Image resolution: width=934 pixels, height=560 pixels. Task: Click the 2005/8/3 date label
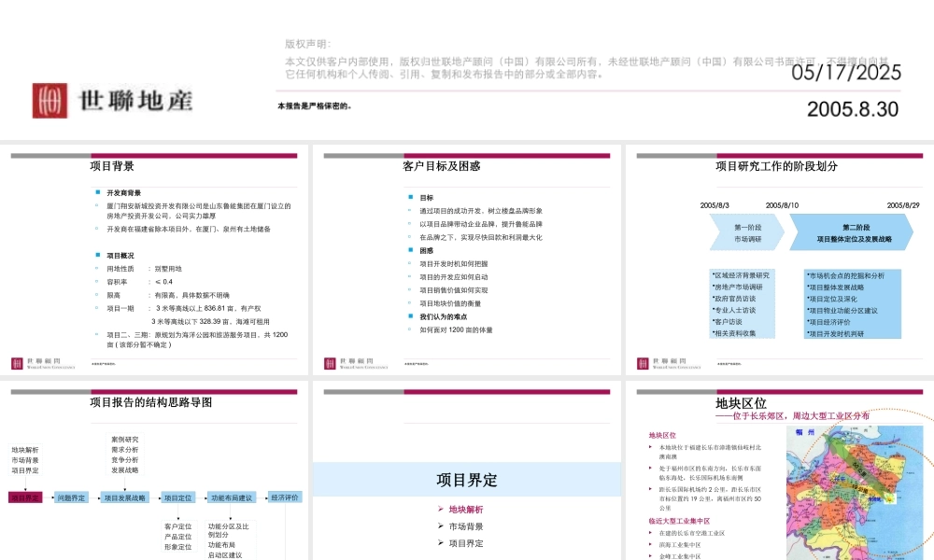[x=715, y=205]
